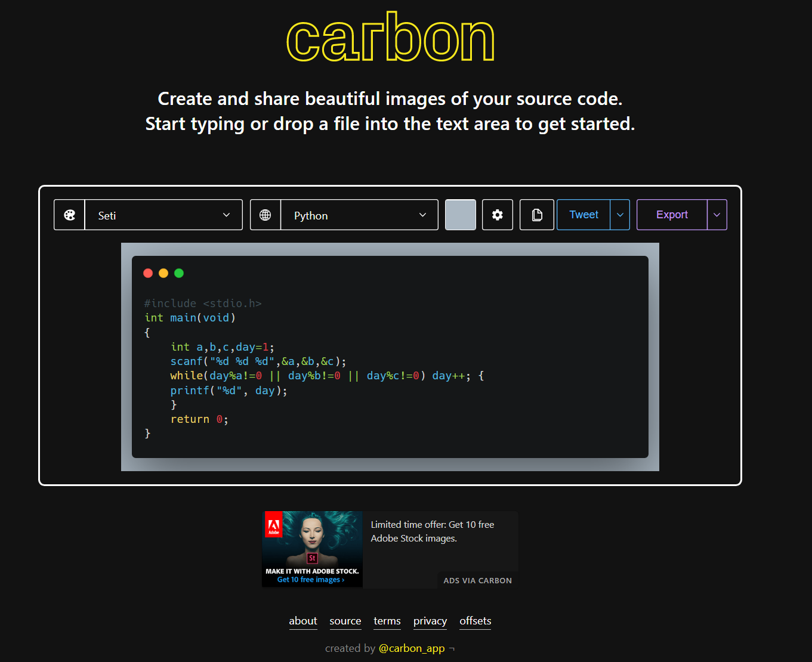Click the 'int main(void)' code line

[x=190, y=318]
